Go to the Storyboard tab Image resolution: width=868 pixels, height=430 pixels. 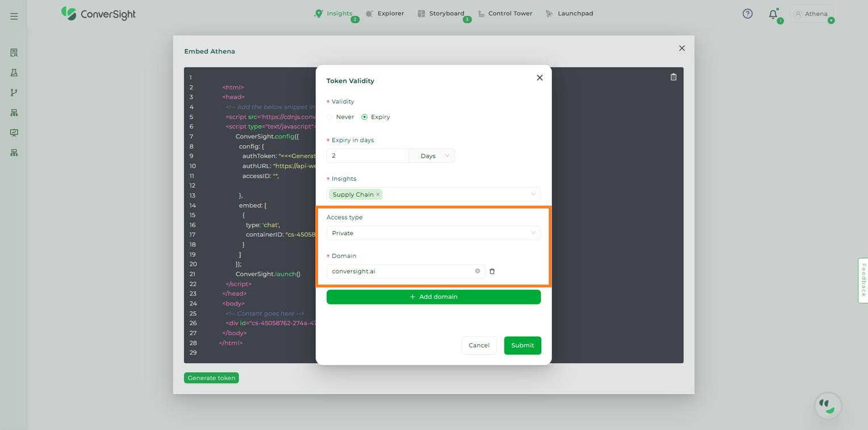pyautogui.click(x=441, y=14)
